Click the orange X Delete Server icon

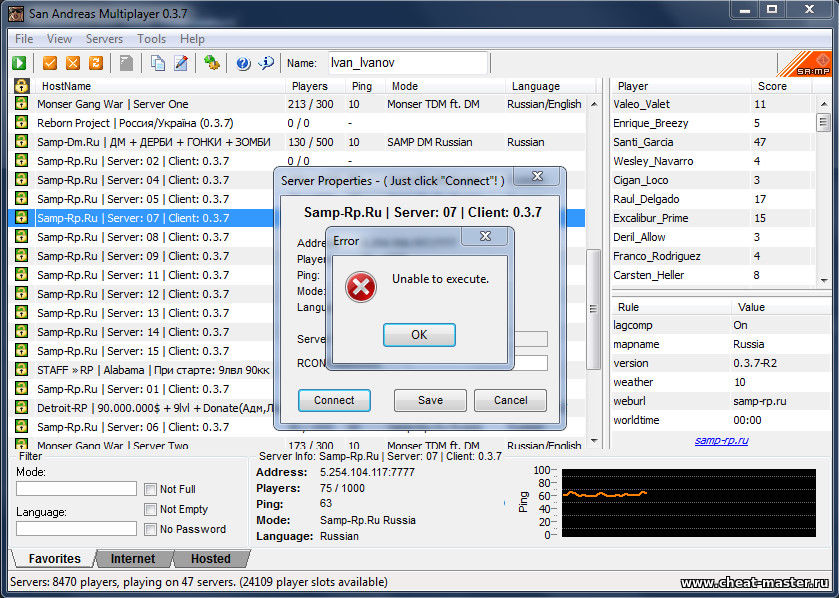click(x=73, y=63)
